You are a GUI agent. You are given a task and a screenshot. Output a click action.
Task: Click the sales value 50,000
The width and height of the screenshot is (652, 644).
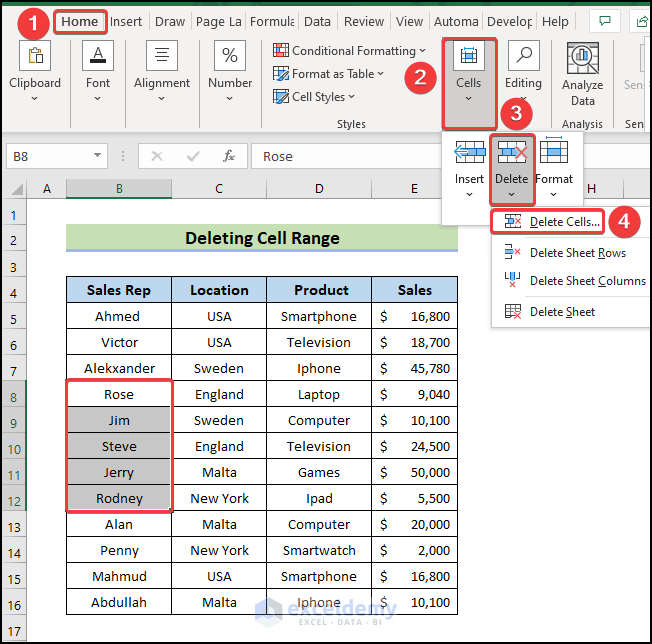(x=415, y=472)
